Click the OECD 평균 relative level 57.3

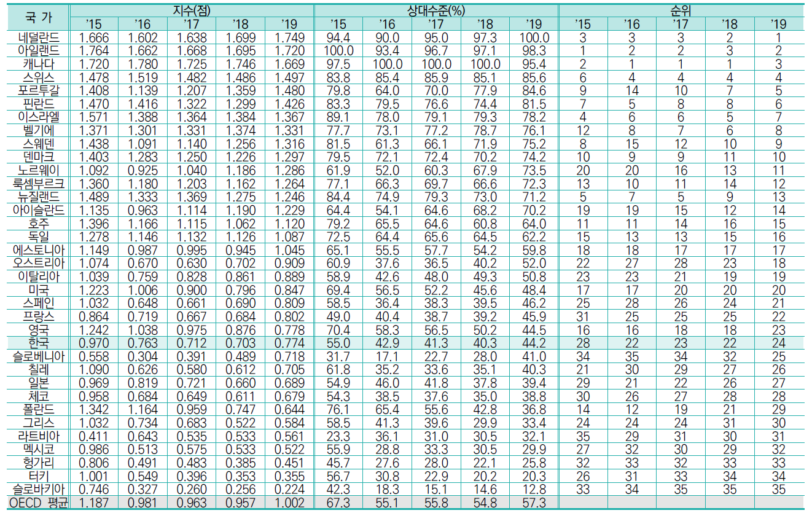(x=534, y=502)
